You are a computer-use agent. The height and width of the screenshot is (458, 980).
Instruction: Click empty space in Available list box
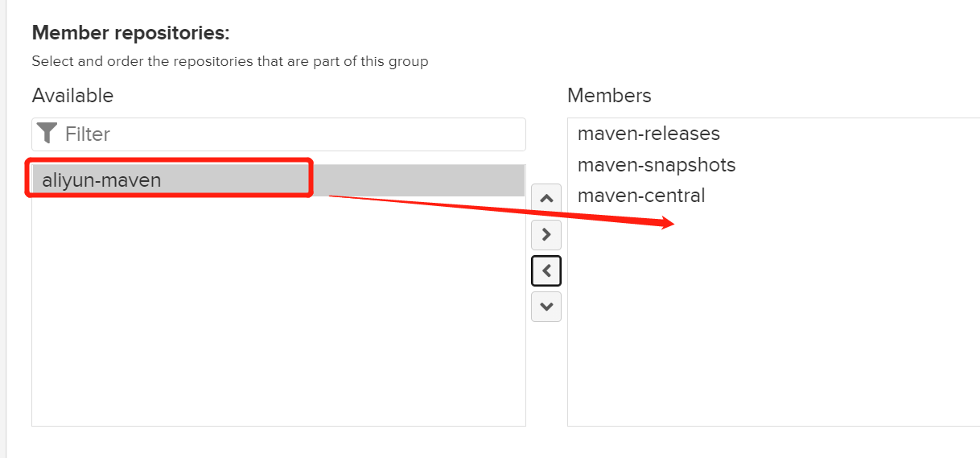point(278,314)
